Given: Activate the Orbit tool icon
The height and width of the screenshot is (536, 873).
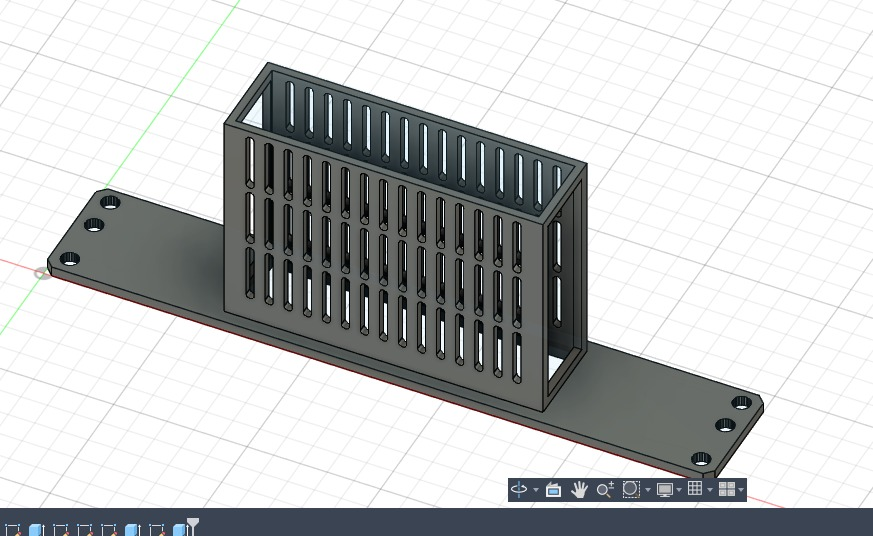Looking at the screenshot, I should pyautogui.click(x=519, y=489).
